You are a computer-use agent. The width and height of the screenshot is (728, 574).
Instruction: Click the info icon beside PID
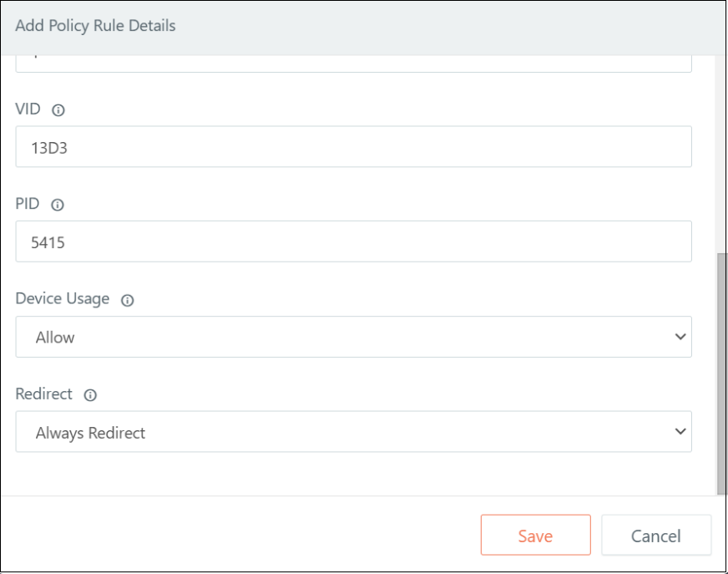[x=58, y=205]
